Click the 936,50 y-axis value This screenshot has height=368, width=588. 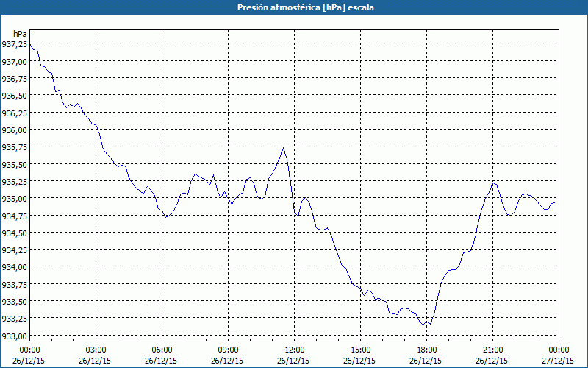[14, 96]
